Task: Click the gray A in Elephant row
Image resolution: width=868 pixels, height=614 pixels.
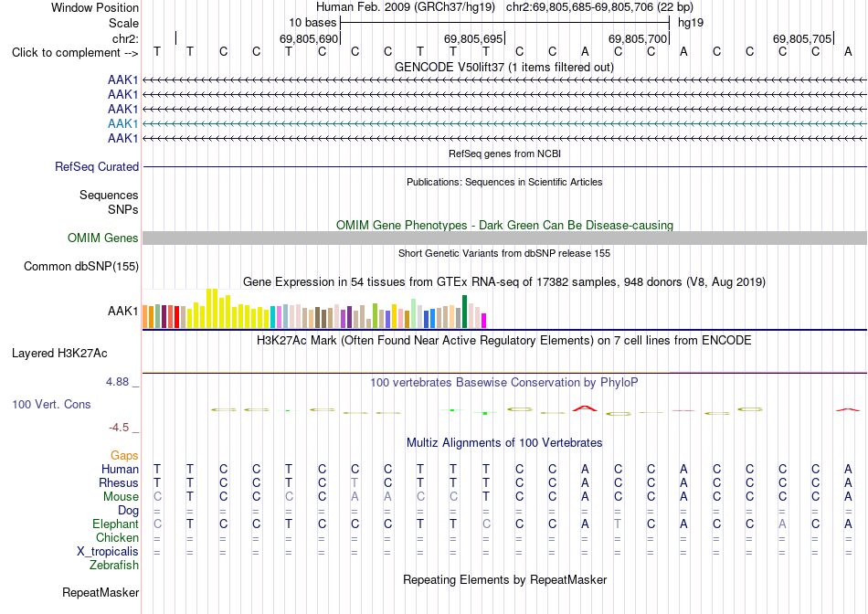Action: pos(782,524)
